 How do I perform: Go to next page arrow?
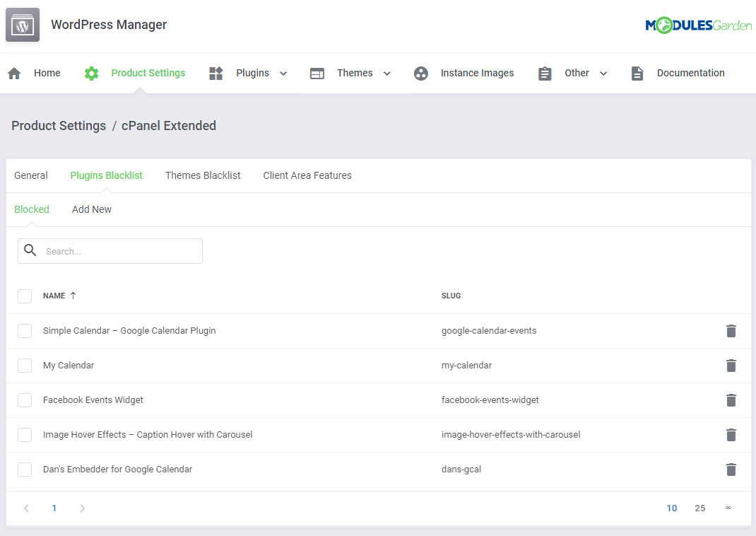(x=83, y=508)
